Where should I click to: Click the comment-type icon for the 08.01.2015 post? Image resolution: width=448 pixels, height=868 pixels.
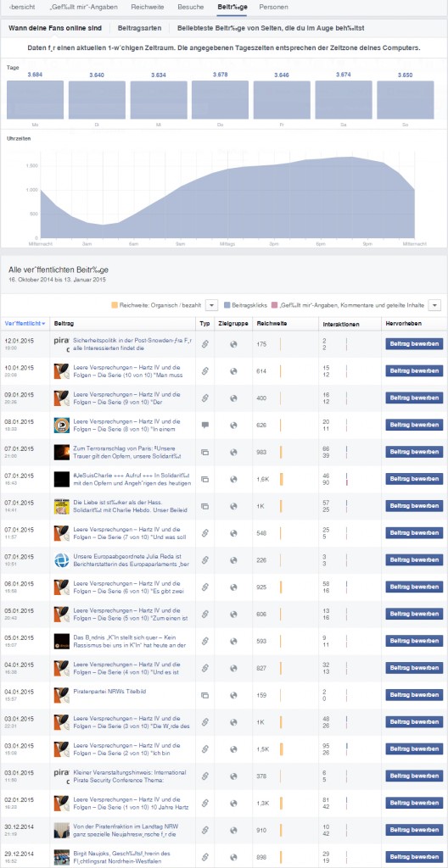pos(204,426)
